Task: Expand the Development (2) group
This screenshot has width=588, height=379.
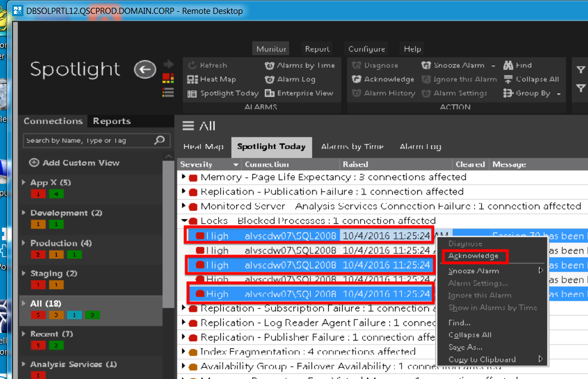Action: 23,213
